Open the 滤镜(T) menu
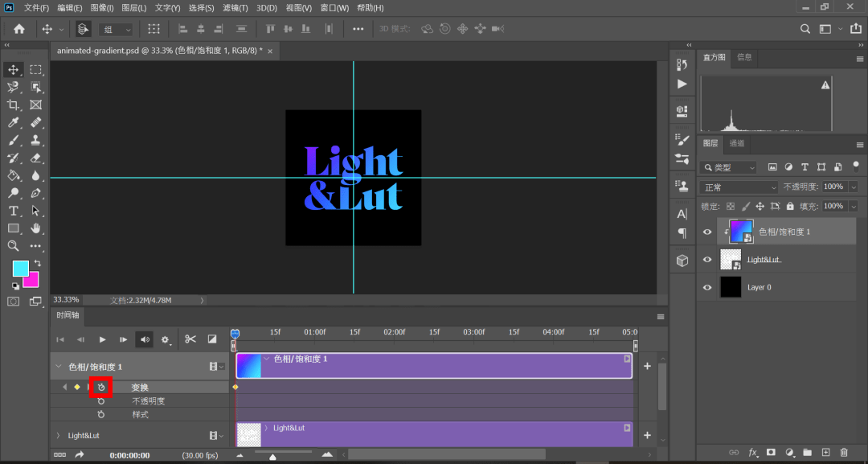This screenshot has height=464, width=868. point(235,8)
